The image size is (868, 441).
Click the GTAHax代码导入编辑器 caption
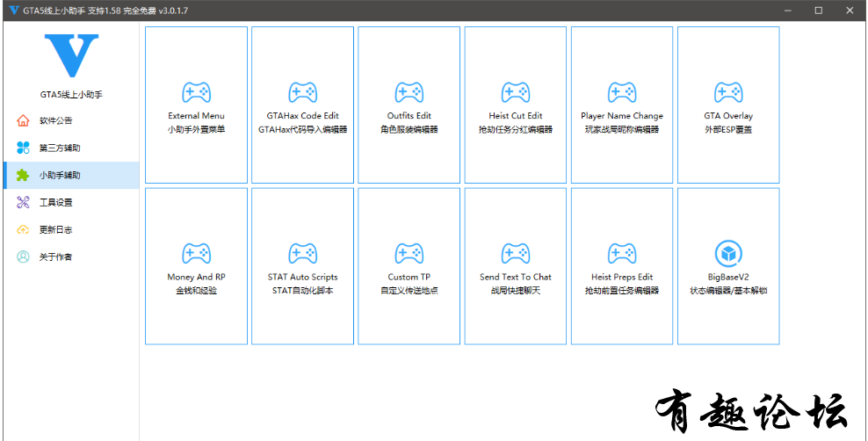pos(303,129)
